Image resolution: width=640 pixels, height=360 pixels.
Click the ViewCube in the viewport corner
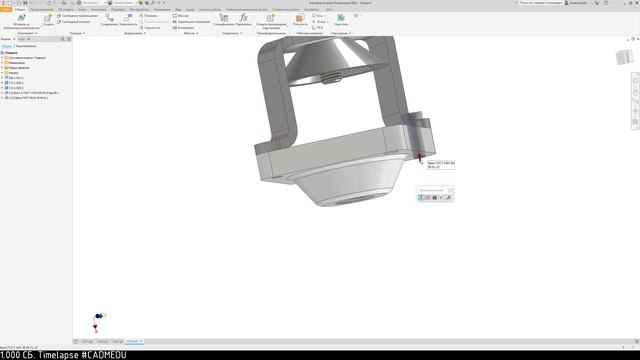[624, 57]
